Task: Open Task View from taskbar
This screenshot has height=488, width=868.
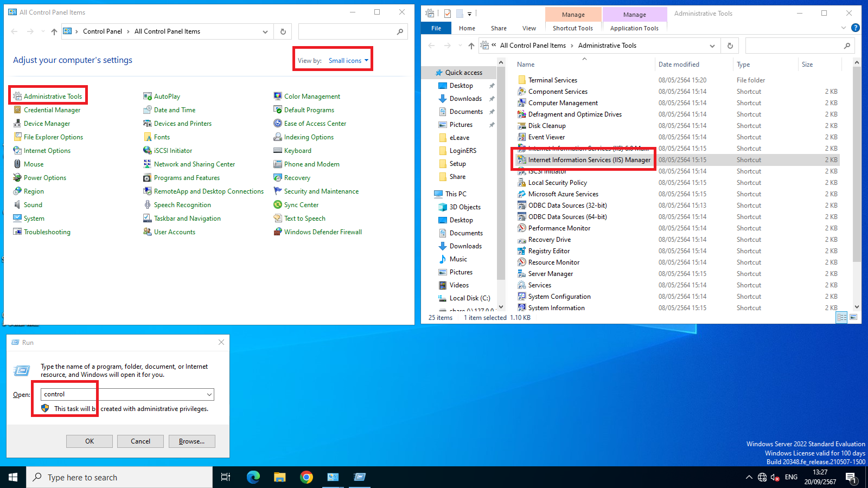Action: point(226,477)
